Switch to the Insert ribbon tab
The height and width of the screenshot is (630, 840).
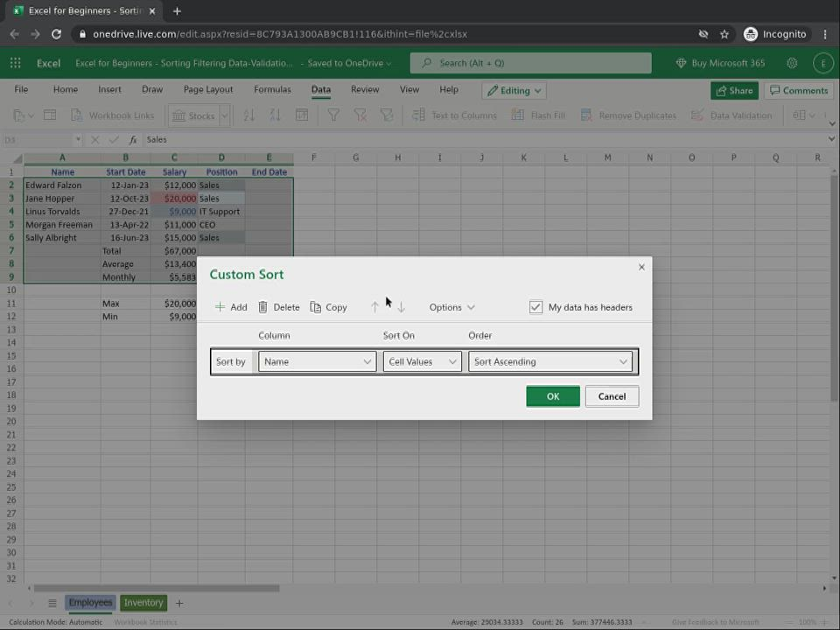pyautogui.click(x=110, y=89)
